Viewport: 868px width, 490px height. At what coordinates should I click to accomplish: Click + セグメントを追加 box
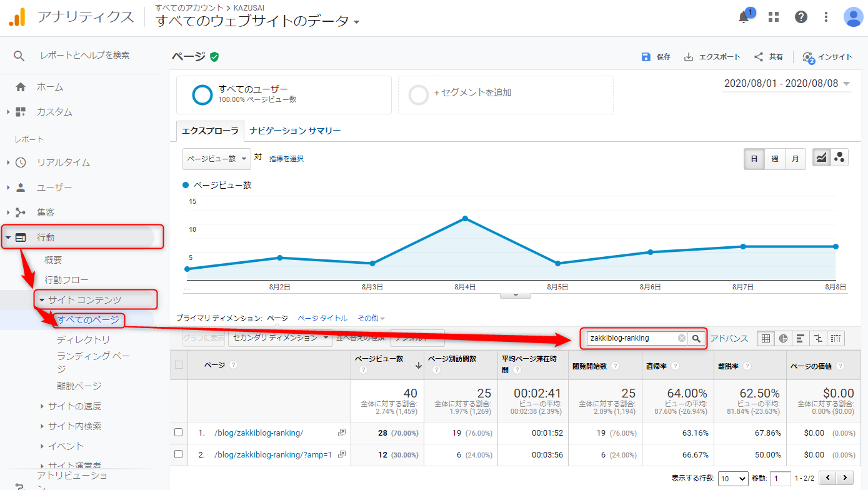[506, 95]
